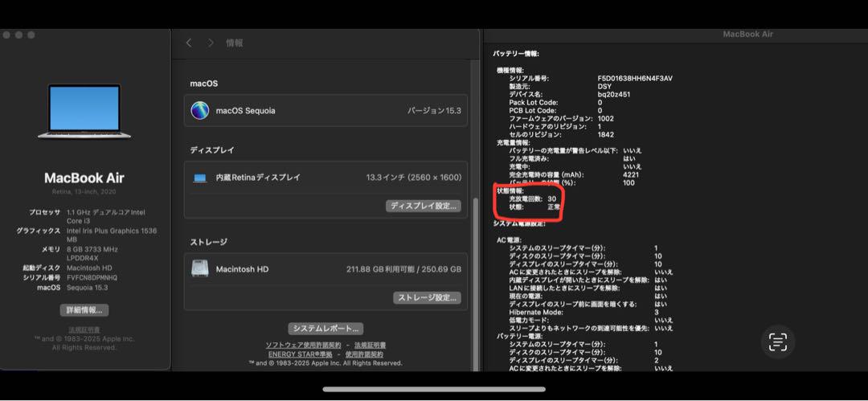Click the macOS Sequoia logo icon
The height and width of the screenshot is (401, 868).
[200, 110]
